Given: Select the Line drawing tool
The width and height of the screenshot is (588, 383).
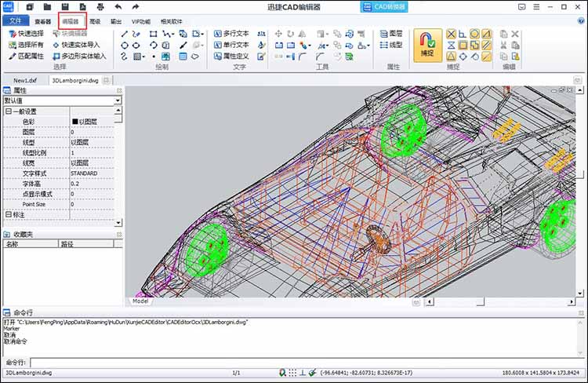Looking at the screenshot, I should pyautogui.click(x=125, y=34).
